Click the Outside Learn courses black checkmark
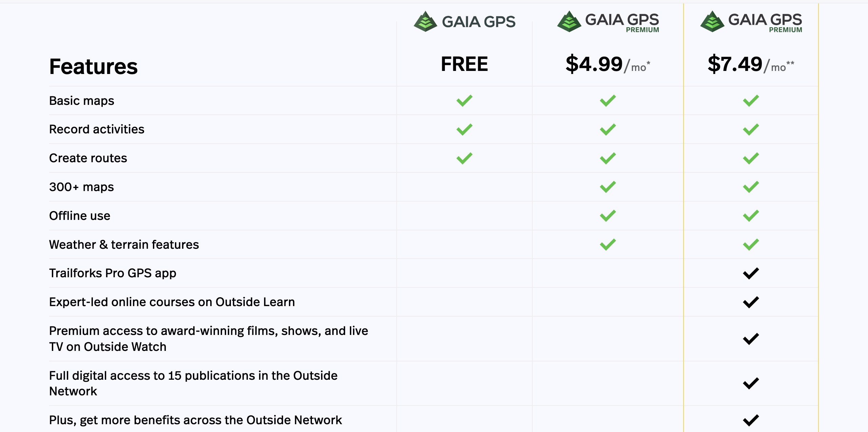 751,302
